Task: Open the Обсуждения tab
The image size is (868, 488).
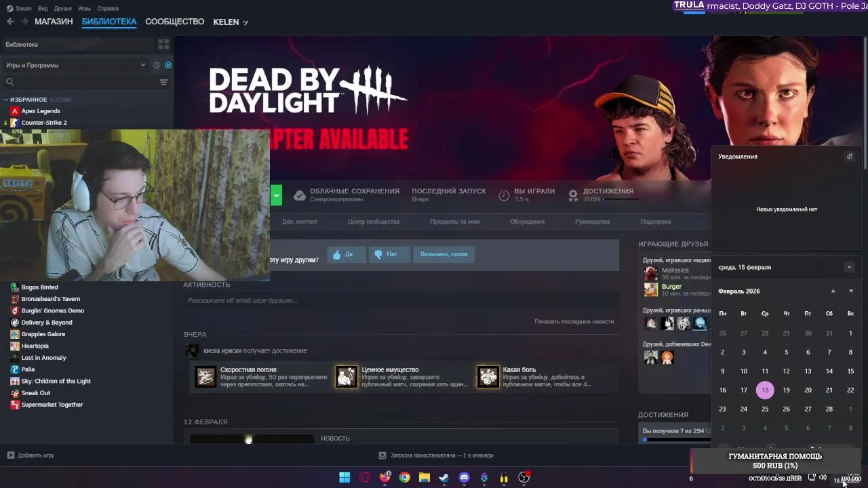Action: pos(528,222)
